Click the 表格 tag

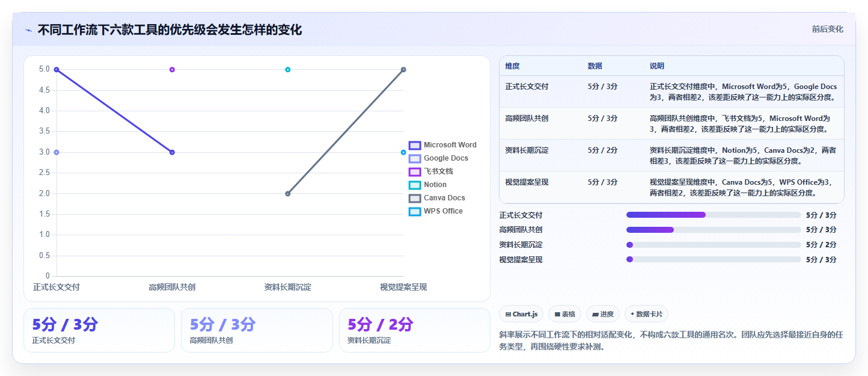coord(564,314)
